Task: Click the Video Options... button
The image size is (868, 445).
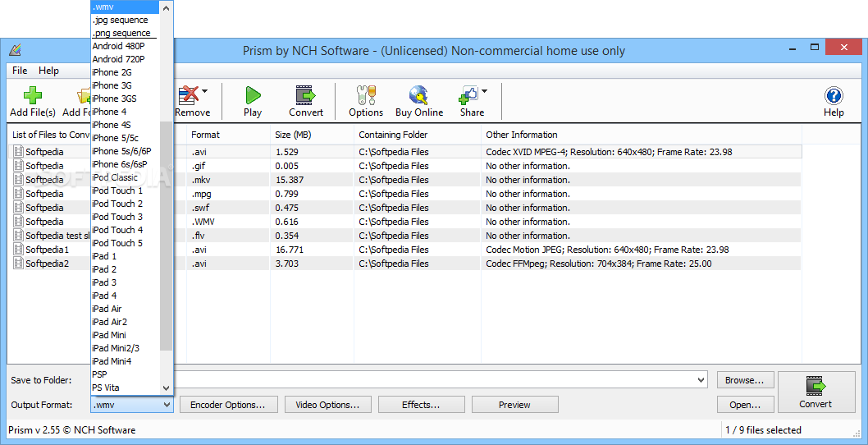Action: pyautogui.click(x=327, y=405)
